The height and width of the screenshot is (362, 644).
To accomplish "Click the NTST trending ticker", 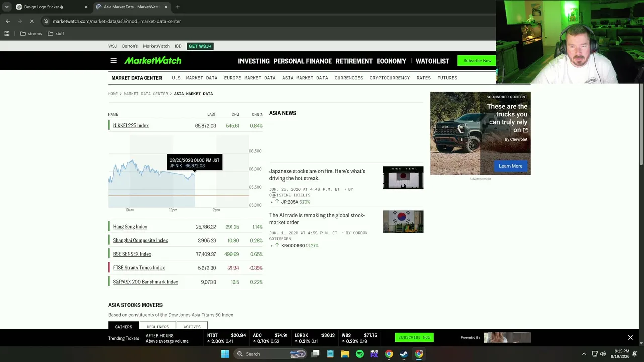I will (226, 338).
